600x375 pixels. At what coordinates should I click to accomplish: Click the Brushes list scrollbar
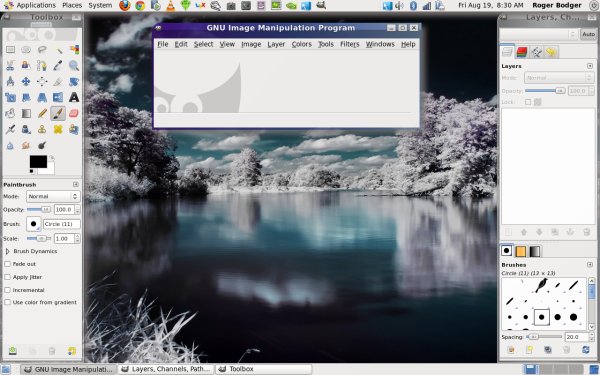[592, 304]
